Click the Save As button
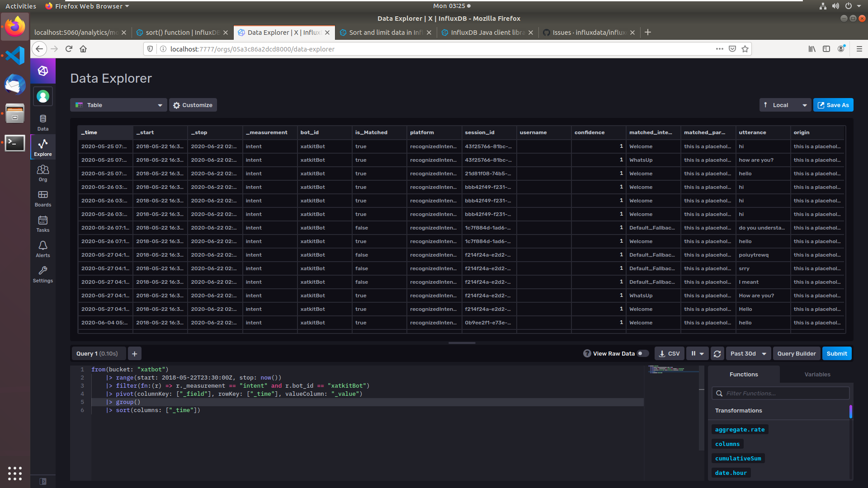This screenshot has width=868, height=488. [833, 105]
